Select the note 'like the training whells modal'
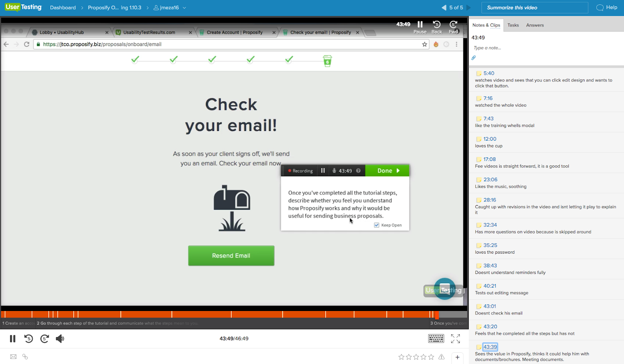This screenshot has width=624, height=364. (505, 125)
